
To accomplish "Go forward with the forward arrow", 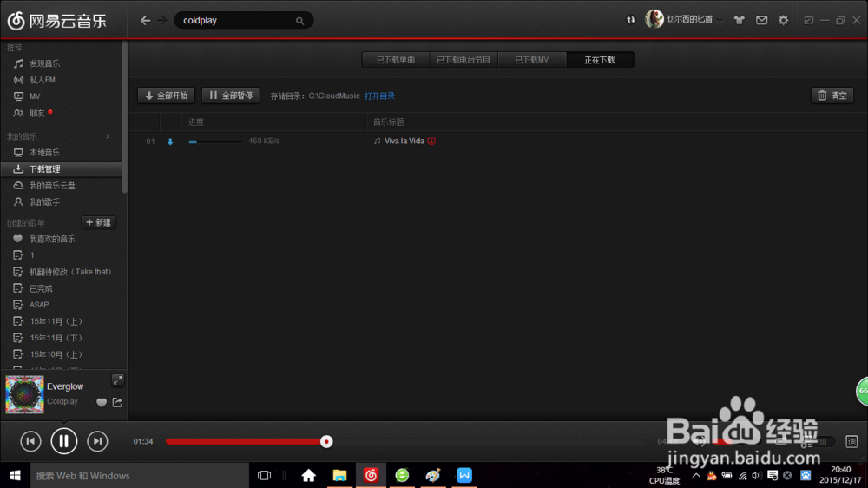I will pyautogui.click(x=161, y=21).
